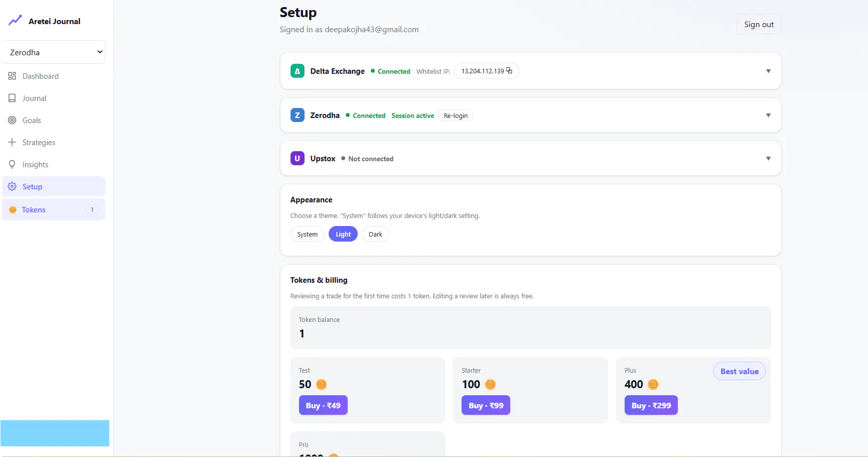
Task: Open the Tokens page
Action: click(x=54, y=210)
